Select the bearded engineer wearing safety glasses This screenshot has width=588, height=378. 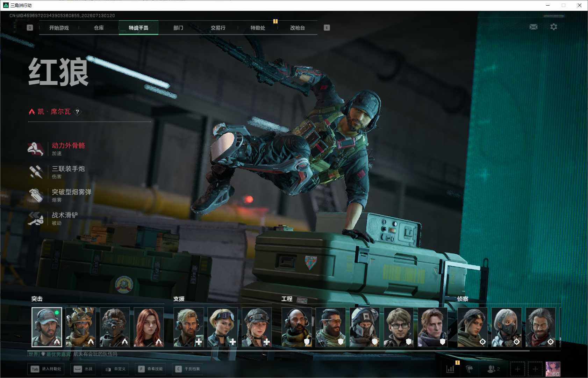click(x=331, y=327)
